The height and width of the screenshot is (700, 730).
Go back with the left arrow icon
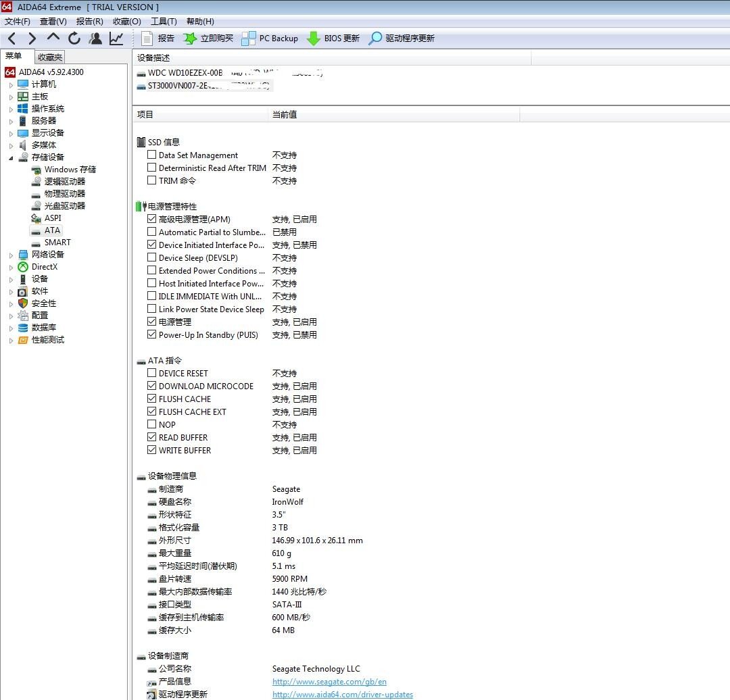point(11,38)
